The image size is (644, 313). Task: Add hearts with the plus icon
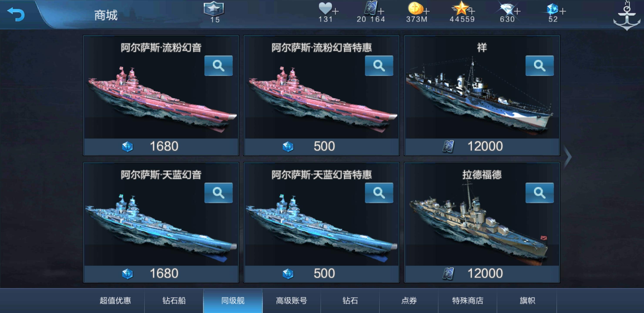(335, 11)
